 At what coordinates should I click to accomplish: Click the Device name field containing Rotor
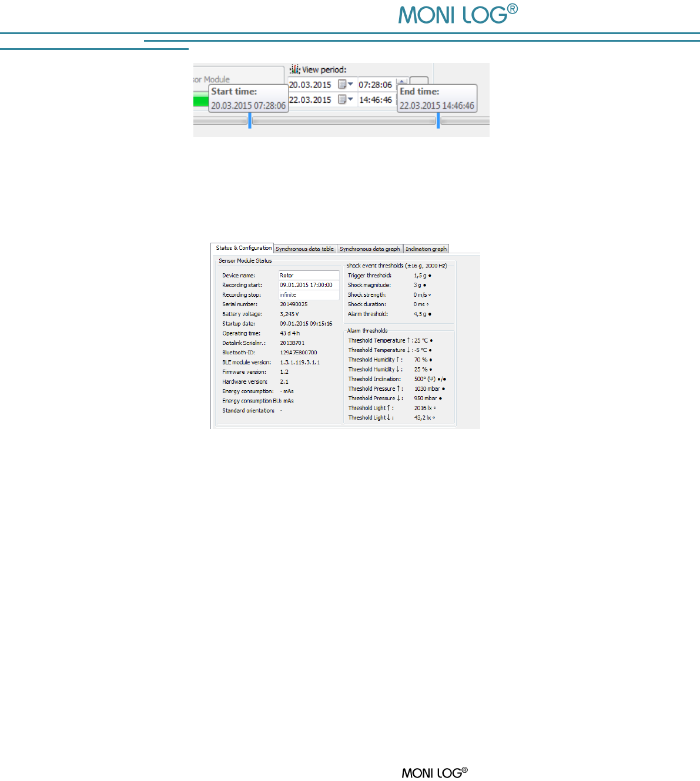(309, 275)
